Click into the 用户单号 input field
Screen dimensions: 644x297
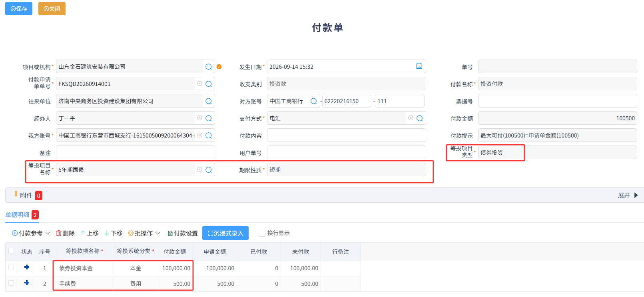coord(346,153)
